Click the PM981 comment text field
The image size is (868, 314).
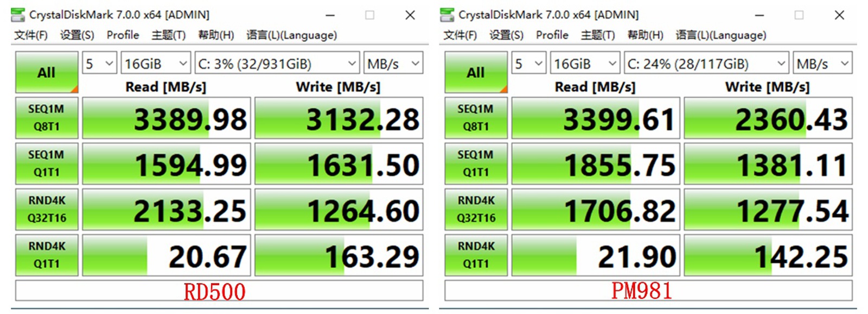[x=648, y=291]
